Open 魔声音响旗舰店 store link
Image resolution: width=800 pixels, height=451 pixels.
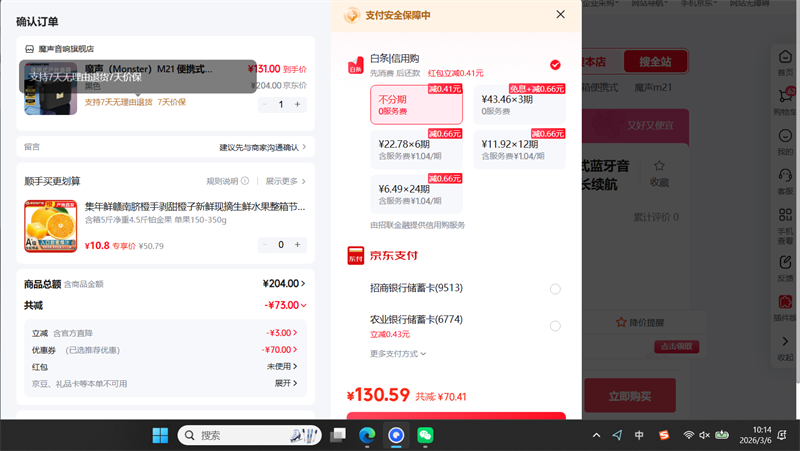click(72, 48)
